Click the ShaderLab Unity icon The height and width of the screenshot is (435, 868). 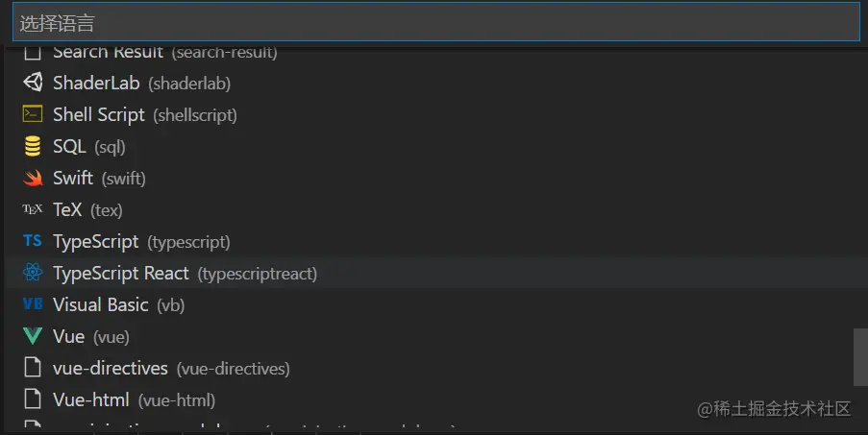(x=33, y=83)
